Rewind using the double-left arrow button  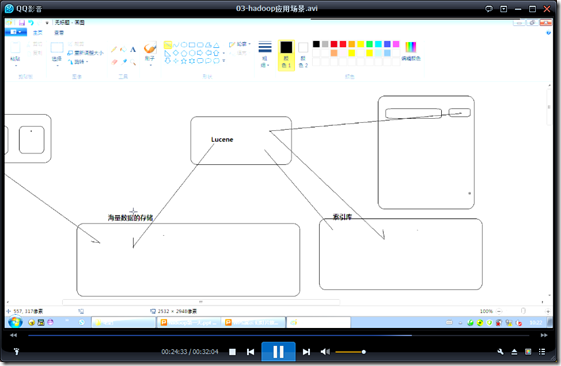click(13, 335)
